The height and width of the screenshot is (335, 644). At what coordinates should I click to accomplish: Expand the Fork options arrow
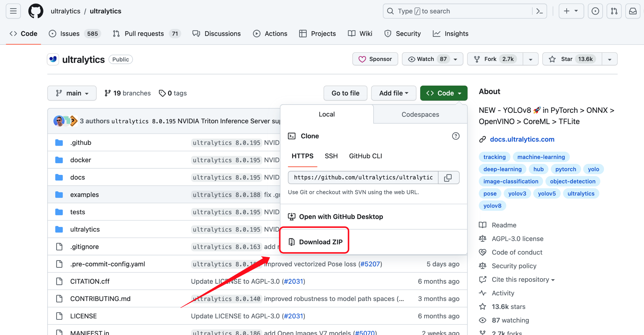[x=531, y=59]
